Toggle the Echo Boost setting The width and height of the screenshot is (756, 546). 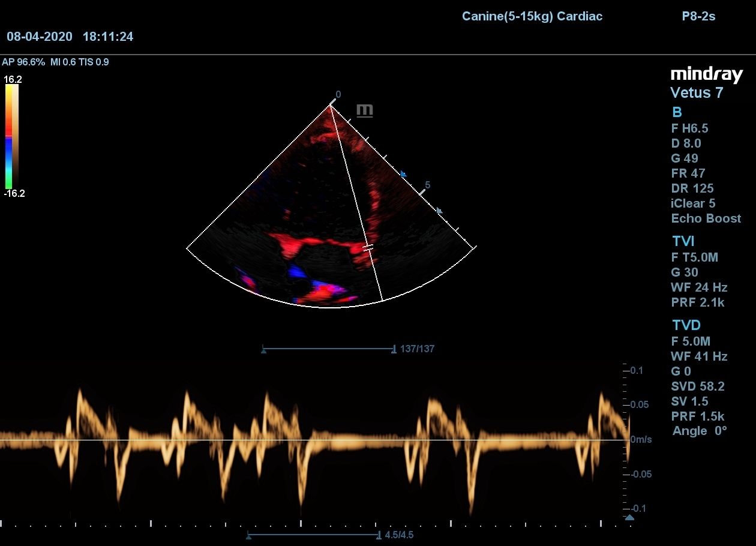tap(706, 218)
